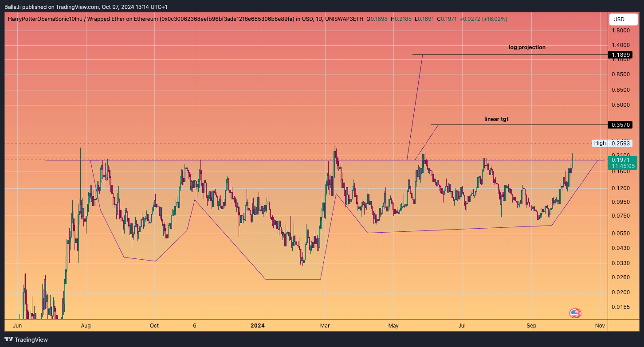Click the 0.0430 price axis tick
This screenshot has height=347, width=644.
click(x=621, y=248)
